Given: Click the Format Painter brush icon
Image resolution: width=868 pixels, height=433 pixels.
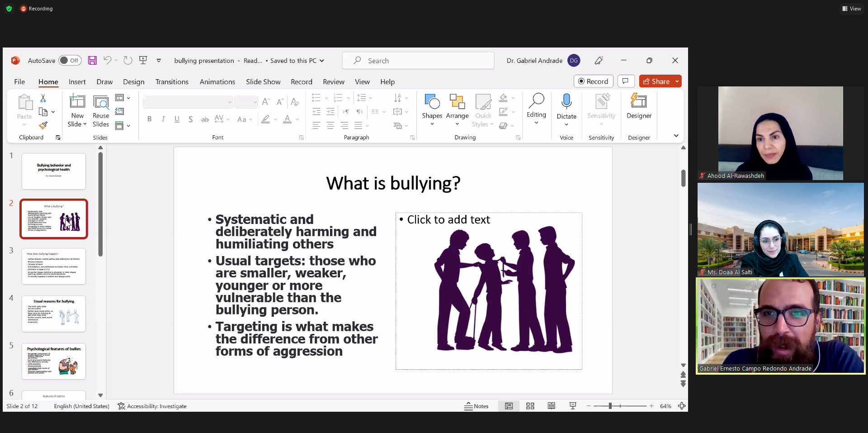Looking at the screenshot, I should click(x=43, y=125).
